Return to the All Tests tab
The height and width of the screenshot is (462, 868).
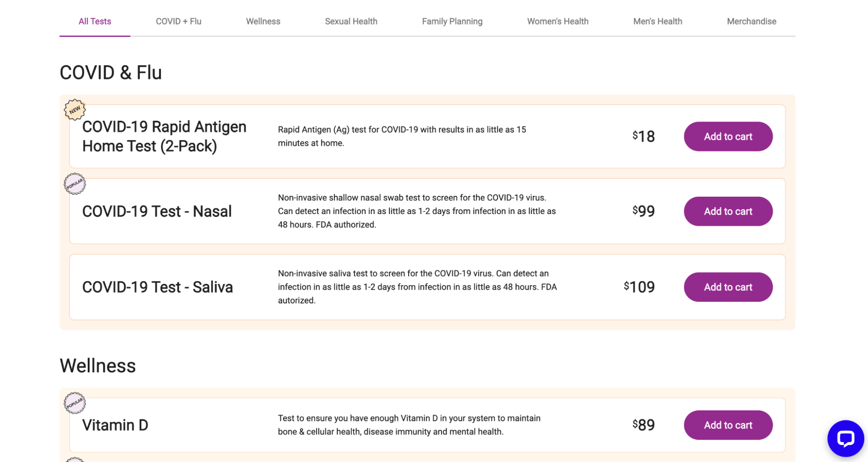tap(94, 21)
